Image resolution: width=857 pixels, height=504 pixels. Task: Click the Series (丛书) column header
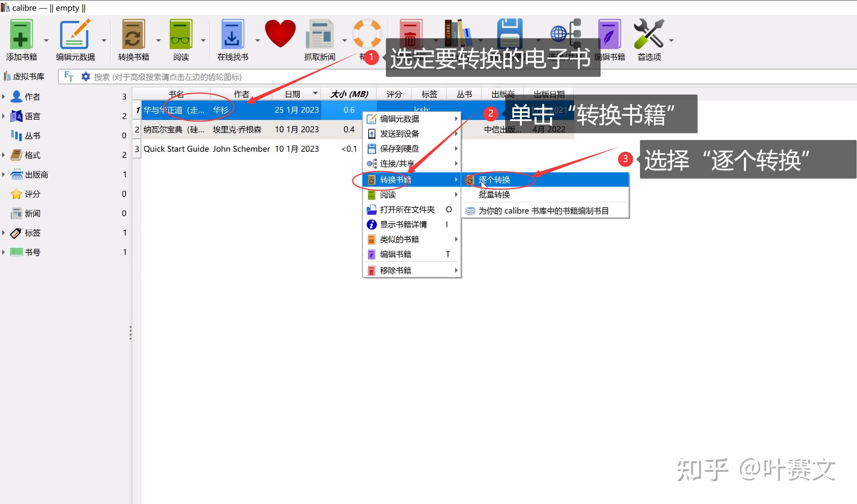click(464, 94)
